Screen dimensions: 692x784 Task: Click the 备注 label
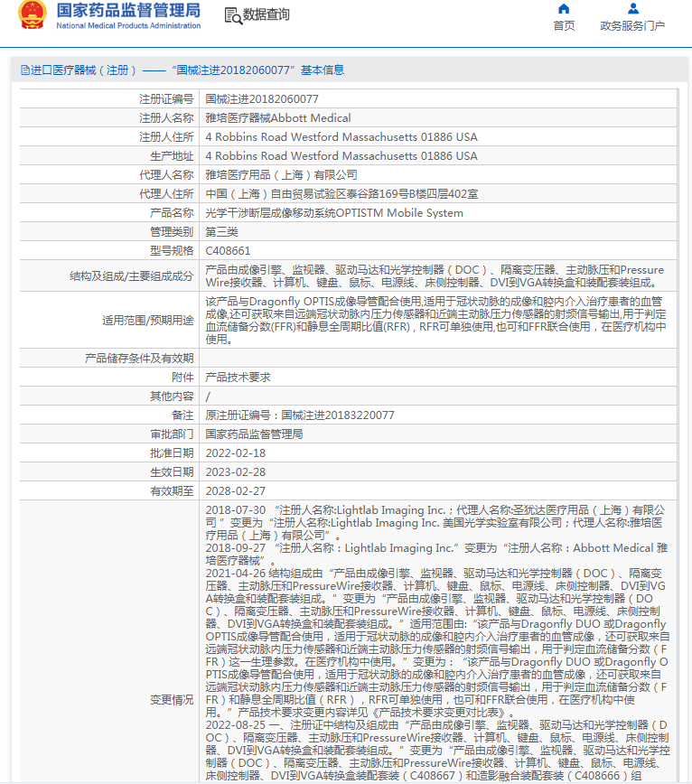[x=183, y=415]
